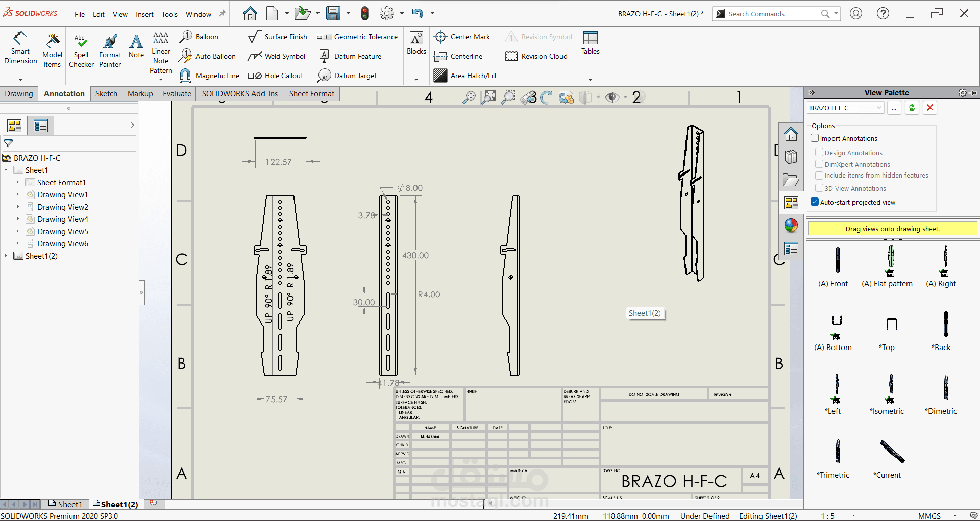Click the Auto Balloon tool
The width and height of the screenshot is (980, 521).
point(207,56)
